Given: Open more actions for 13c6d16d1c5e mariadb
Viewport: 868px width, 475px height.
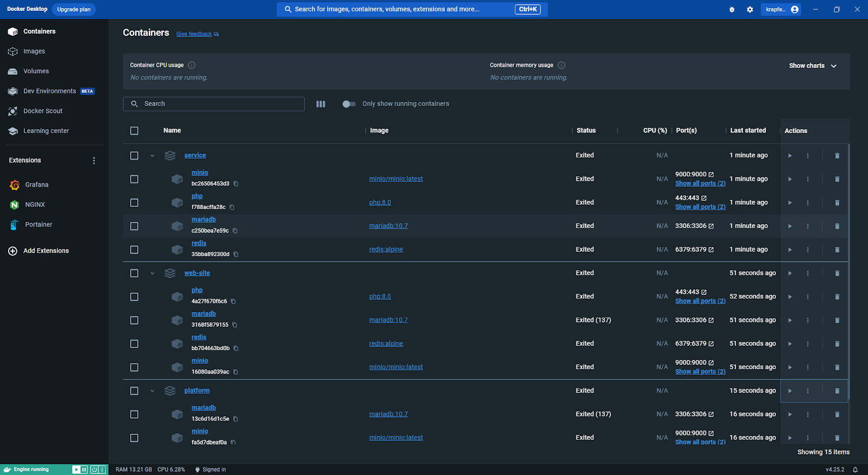Looking at the screenshot, I should point(808,415).
